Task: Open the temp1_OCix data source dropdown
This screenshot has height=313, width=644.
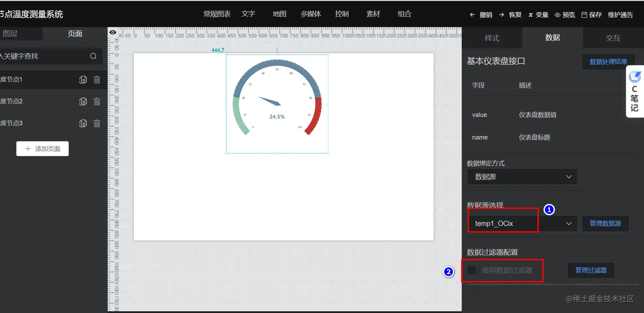Action: coord(522,224)
